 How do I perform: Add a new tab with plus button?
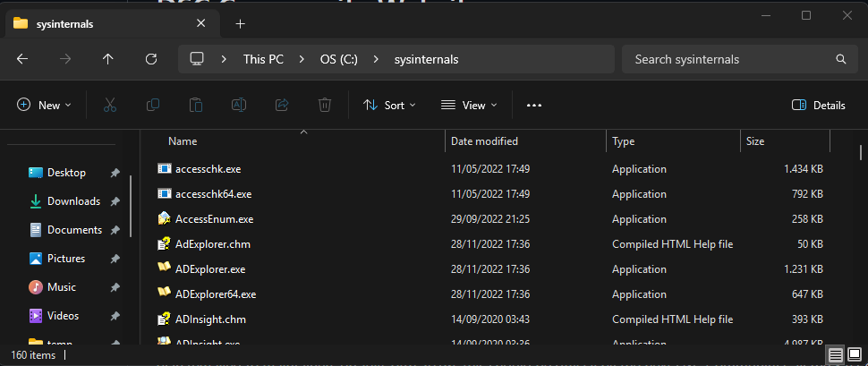pos(240,24)
